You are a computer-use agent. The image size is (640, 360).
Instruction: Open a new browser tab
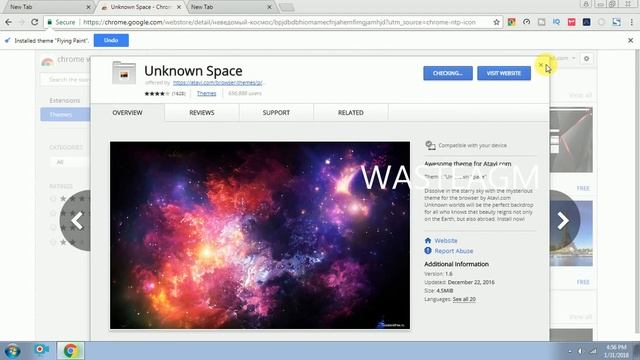pos(287,7)
